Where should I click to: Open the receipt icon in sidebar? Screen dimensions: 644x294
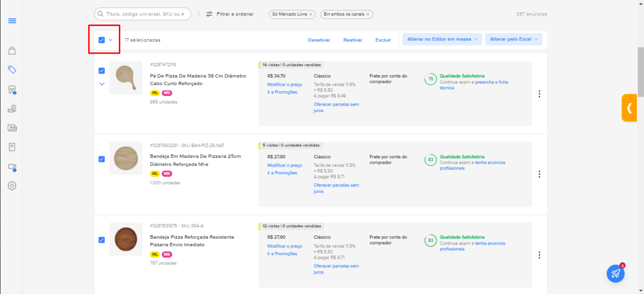[x=12, y=147]
